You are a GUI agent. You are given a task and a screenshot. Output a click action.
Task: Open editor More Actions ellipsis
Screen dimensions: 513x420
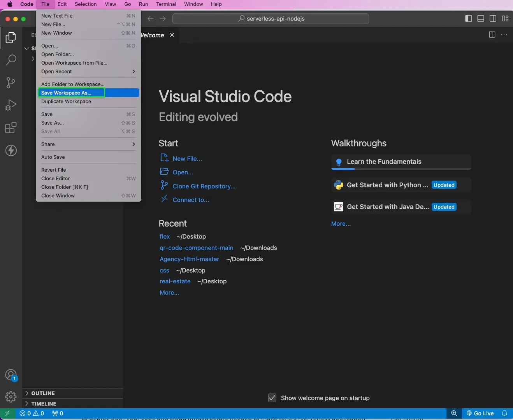[x=504, y=35]
